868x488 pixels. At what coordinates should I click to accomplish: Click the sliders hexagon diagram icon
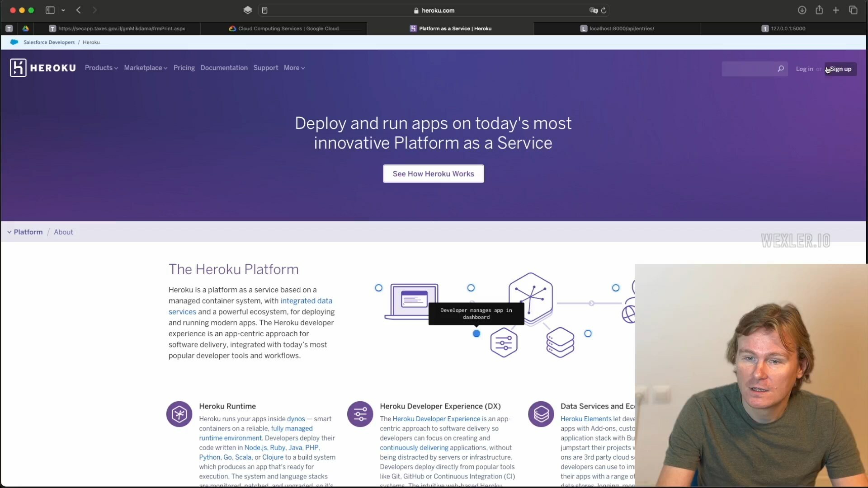coord(504,343)
